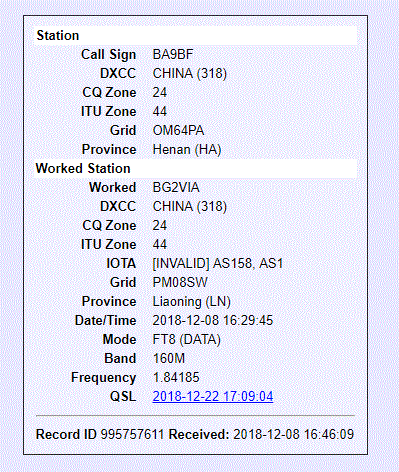
Task: Click the Record ID number 995757611
Action: (x=132, y=434)
